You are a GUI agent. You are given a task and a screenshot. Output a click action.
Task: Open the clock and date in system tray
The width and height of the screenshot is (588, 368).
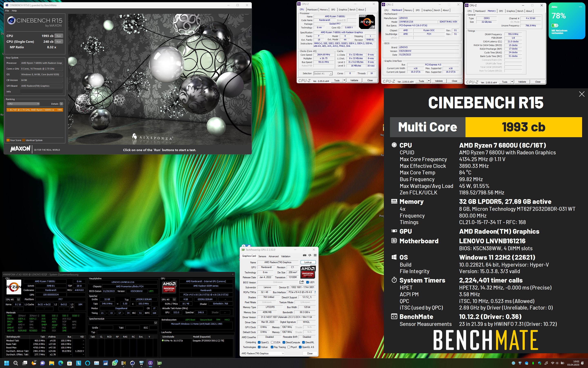pyautogui.click(x=573, y=363)
